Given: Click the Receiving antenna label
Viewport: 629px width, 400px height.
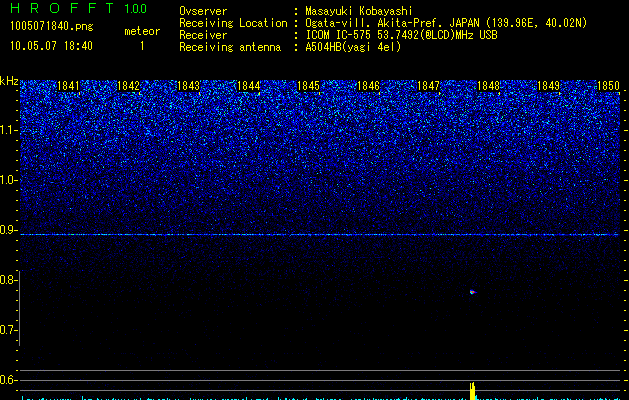Looking at the screenshot, I should click(x=230, y=47).
